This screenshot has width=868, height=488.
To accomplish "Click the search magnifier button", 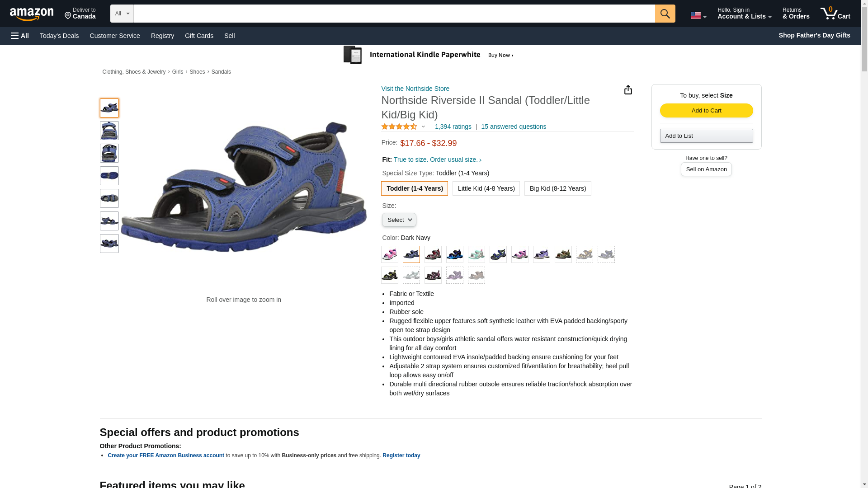I will click(665, 14).
